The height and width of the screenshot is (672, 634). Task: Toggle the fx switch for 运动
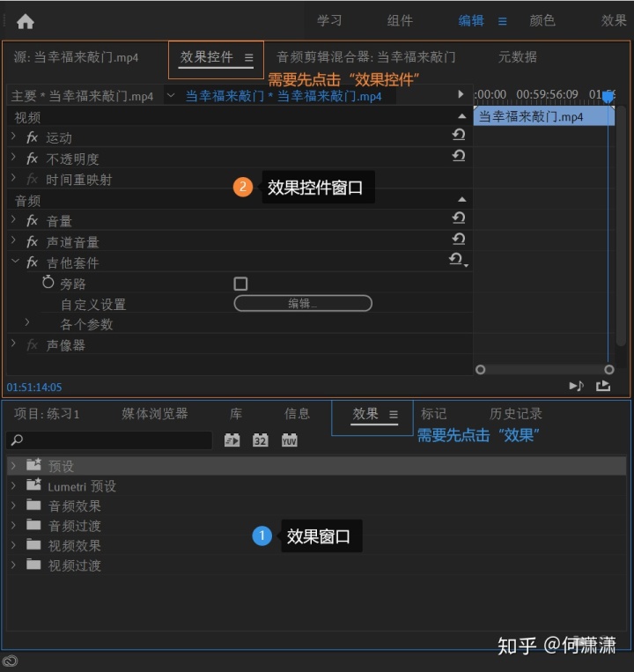32,137
